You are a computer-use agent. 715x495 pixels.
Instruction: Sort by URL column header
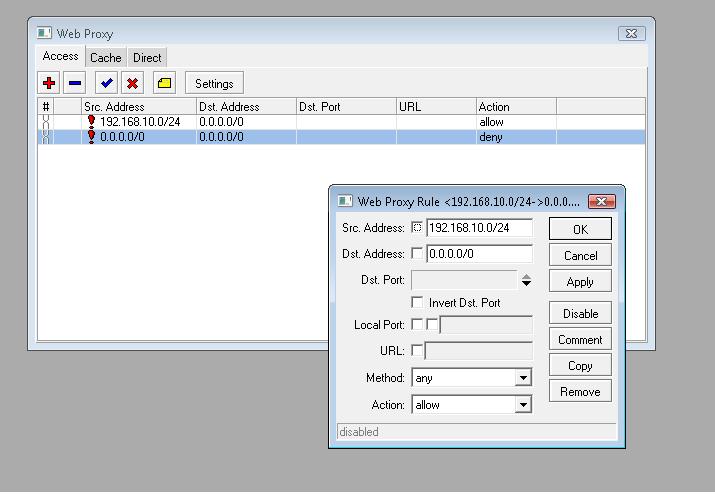point(436,106)
